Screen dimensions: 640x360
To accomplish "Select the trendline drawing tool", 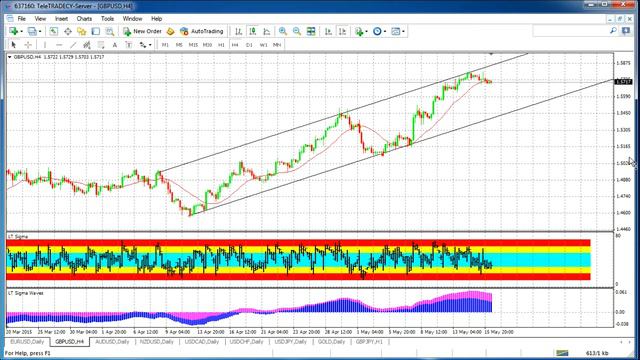I will [x=73, y=45].
